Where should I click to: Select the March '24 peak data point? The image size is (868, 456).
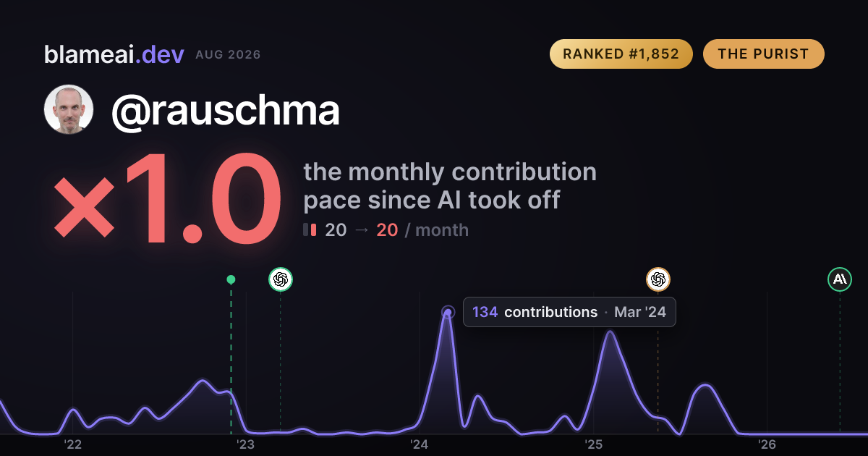448,313
